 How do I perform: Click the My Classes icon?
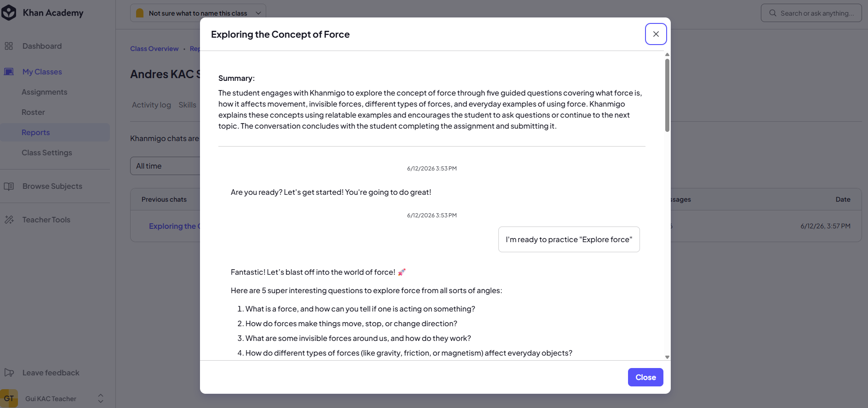(x=9, y=72)
